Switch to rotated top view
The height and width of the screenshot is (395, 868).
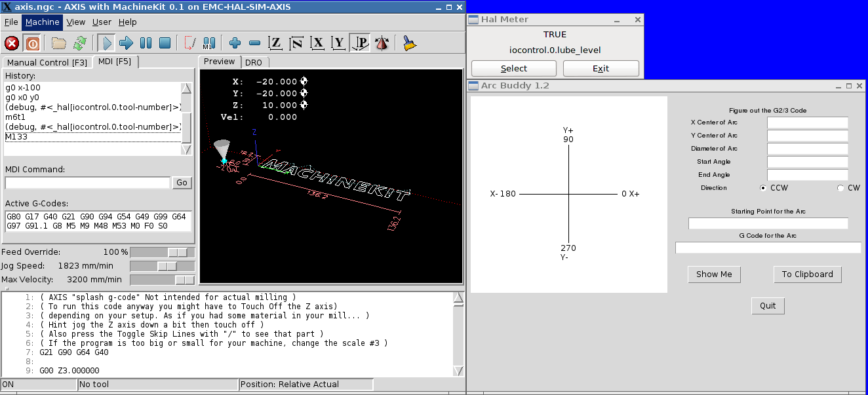click(296, 43)
